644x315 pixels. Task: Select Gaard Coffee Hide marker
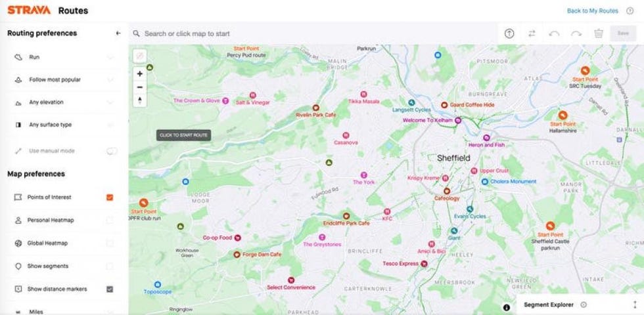(444, 105)
